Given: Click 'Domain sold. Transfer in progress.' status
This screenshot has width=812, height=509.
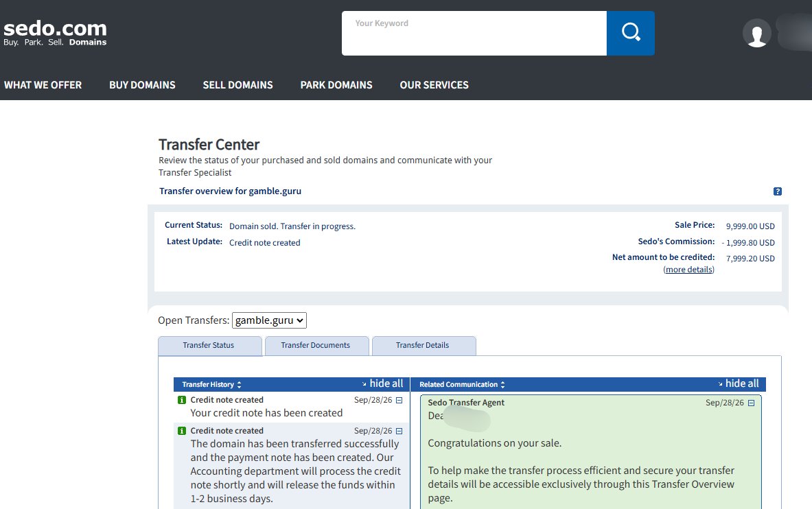Looking at the screenshot, I should tap(292, 226).
